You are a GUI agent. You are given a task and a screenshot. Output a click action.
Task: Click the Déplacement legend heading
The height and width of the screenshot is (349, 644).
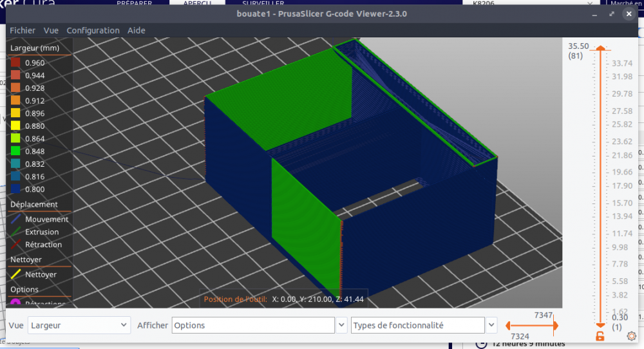pyautogui.click(x=34, y=205)
